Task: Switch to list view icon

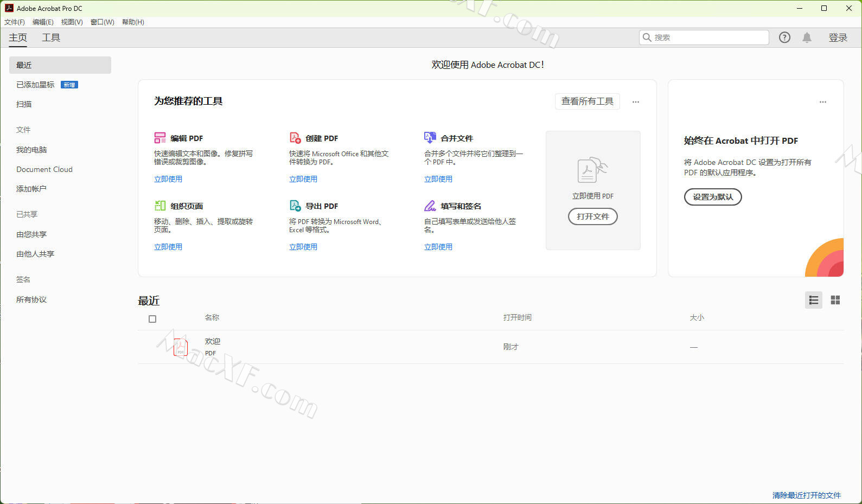Action: pos(814,300)
